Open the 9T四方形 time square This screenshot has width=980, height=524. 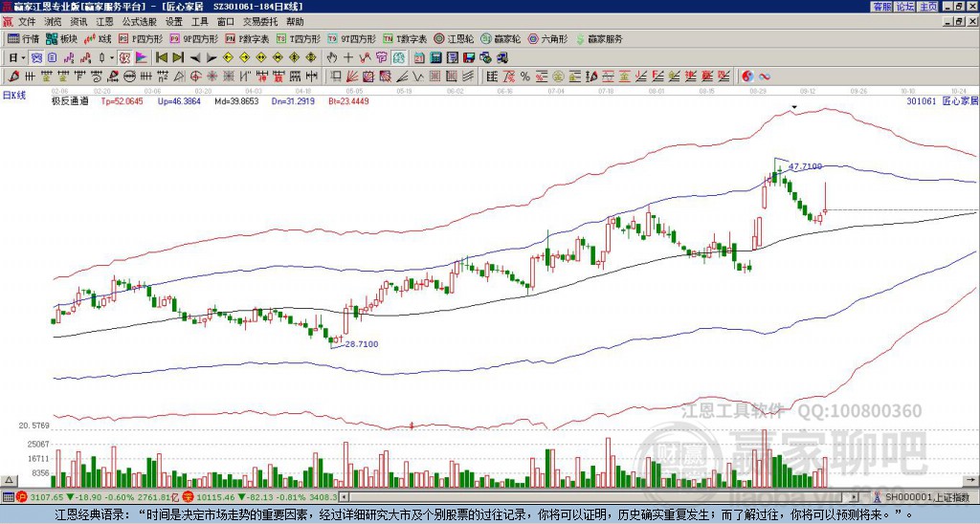351,38
